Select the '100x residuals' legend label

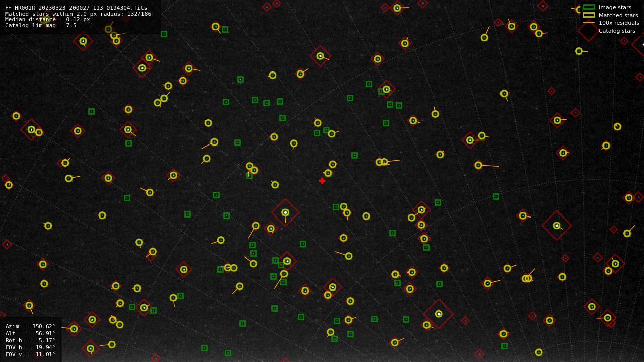(x=619, y=23)
